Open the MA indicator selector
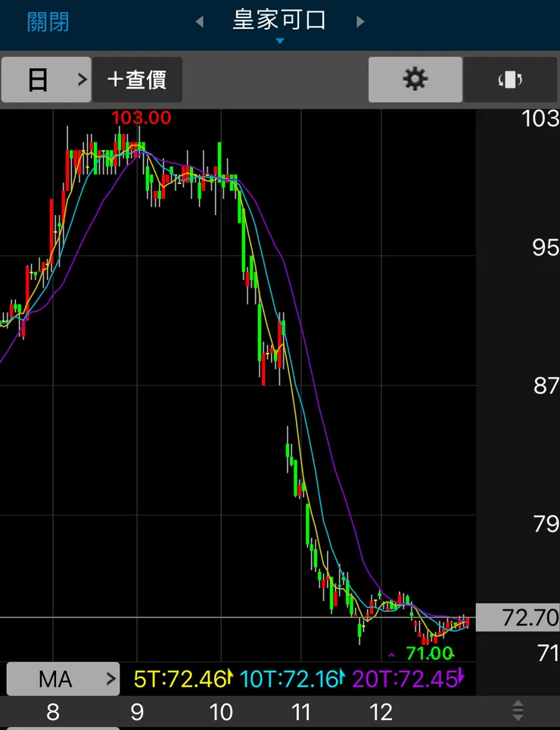 pyautogui.click(x=64, y=679)
